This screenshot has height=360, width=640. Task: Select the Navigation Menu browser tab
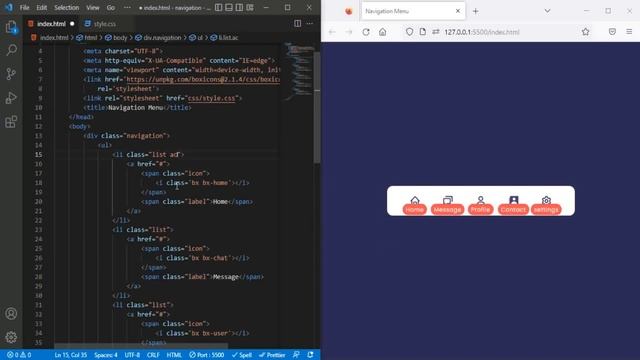point(413,11)
